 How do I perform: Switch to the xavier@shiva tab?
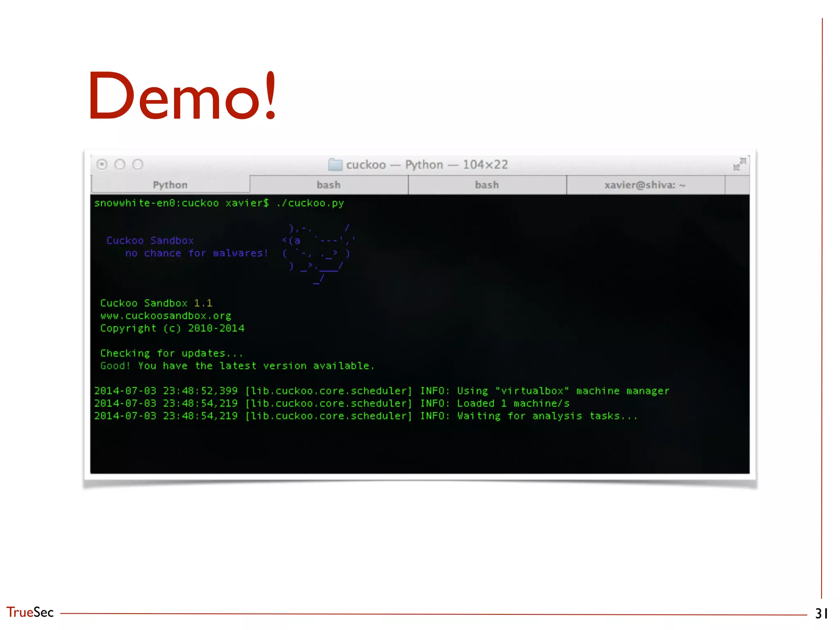645,185
